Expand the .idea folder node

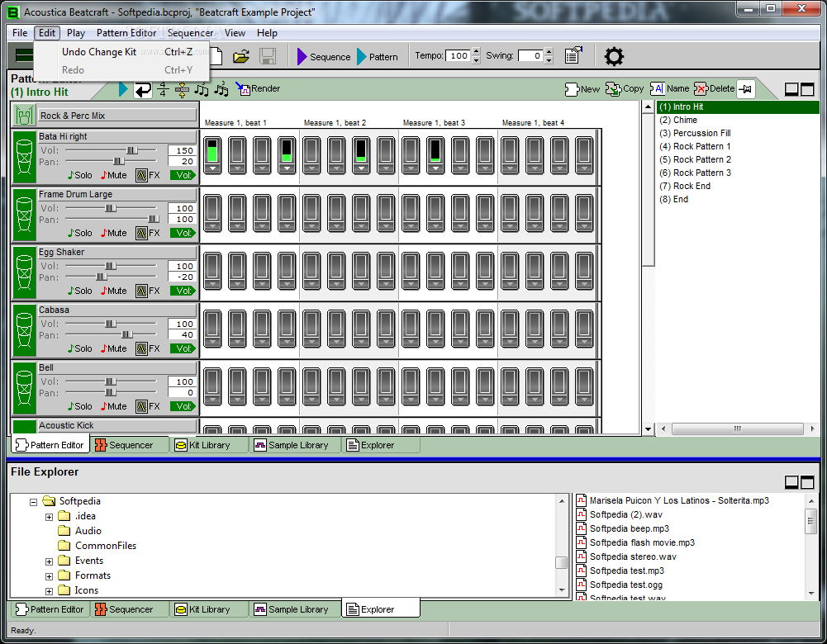tap(49, 517)
